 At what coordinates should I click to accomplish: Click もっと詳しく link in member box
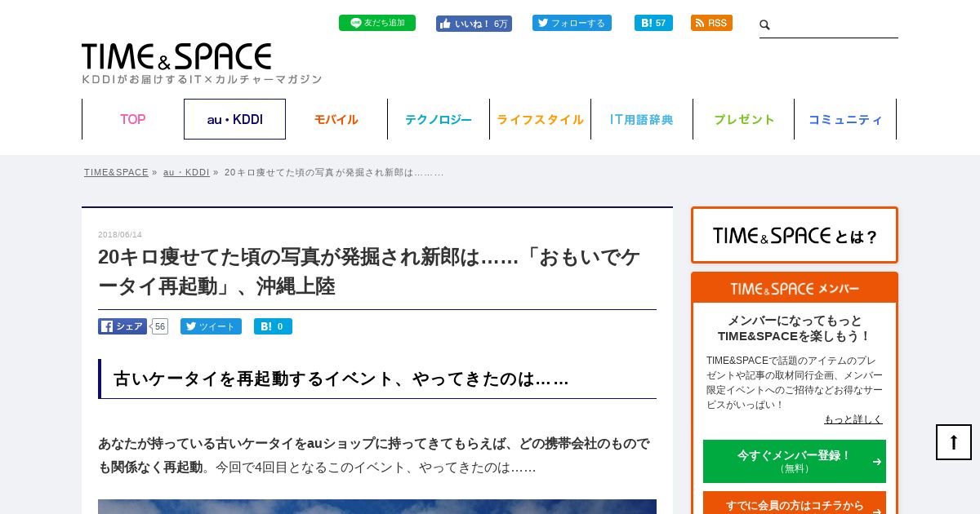tap(853, 419)
